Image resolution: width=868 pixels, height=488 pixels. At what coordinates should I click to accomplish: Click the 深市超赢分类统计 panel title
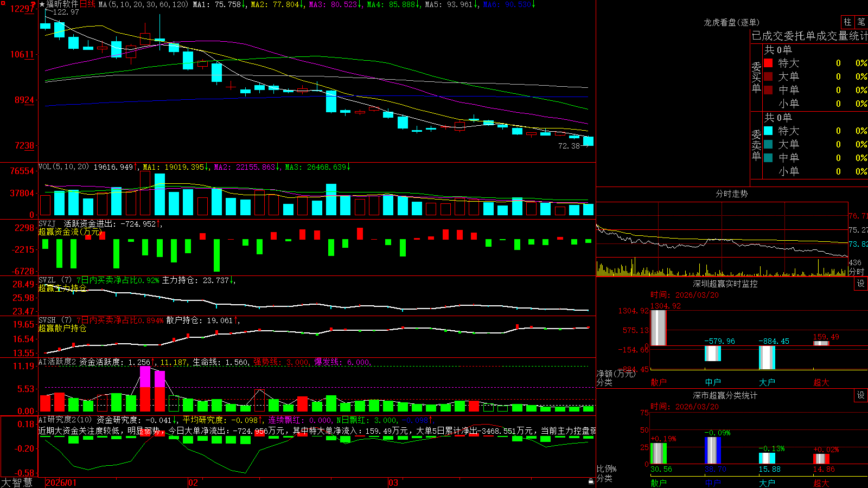[x=725, y=395]
